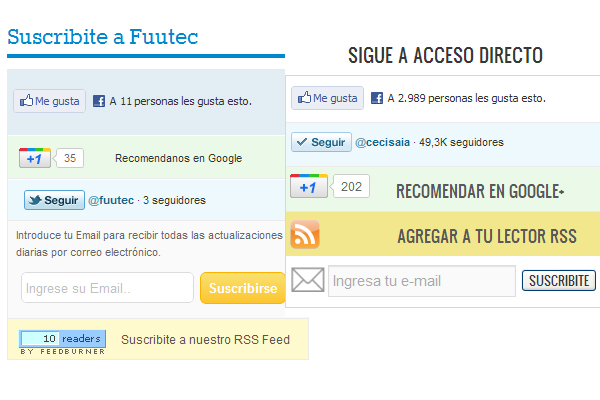Click Google +1 button with count 202
This screenshot has width=600, height=400.
click(x=309, y=186)
